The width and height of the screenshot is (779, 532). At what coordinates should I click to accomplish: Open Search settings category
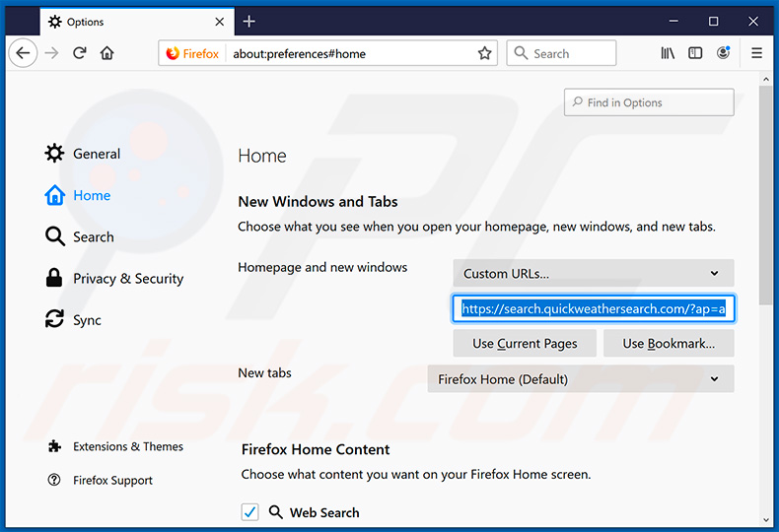click(x=80, y=236)
